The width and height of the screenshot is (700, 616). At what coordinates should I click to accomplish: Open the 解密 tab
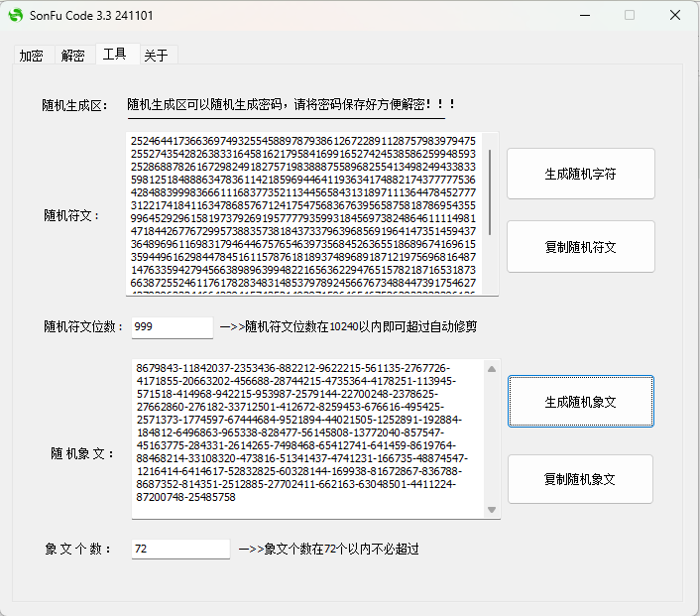(x=72, y=56)
